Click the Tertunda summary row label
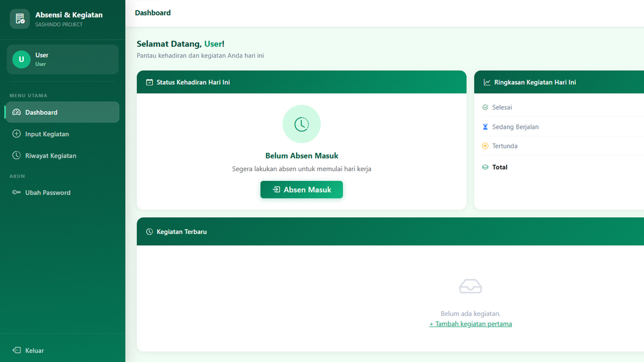 tap(505, 146)
